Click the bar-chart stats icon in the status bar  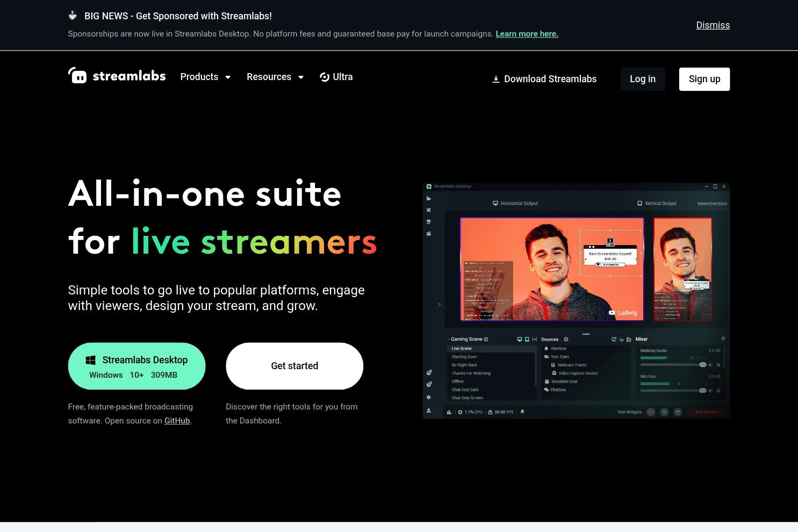[449, 412]
